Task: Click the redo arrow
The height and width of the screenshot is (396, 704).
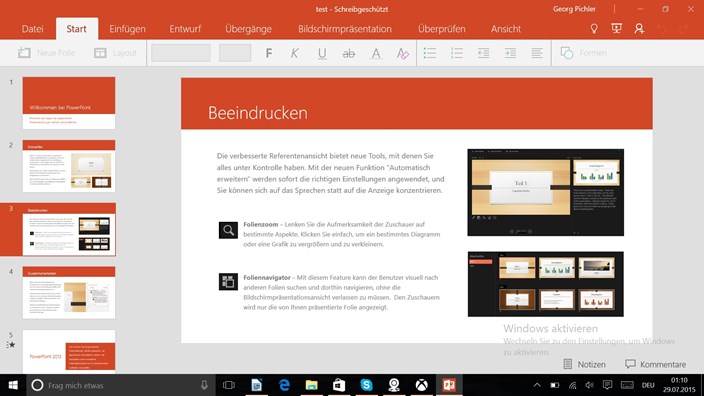Action: 683,29
